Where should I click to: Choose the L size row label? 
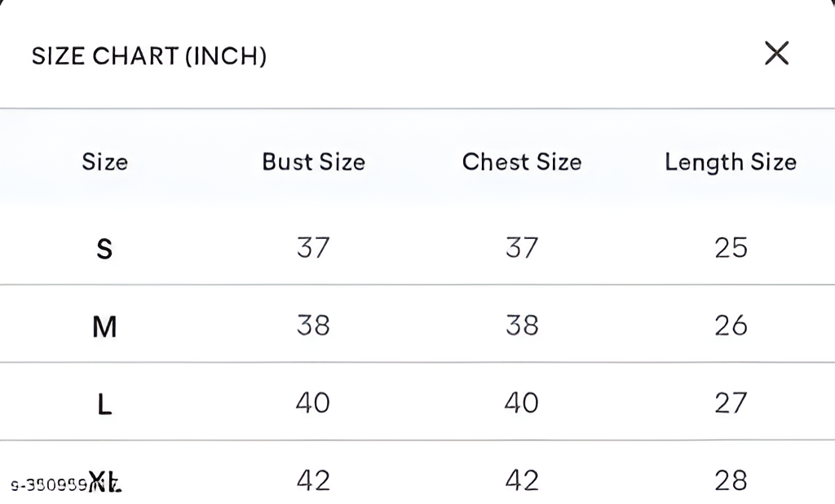(104, 404)
